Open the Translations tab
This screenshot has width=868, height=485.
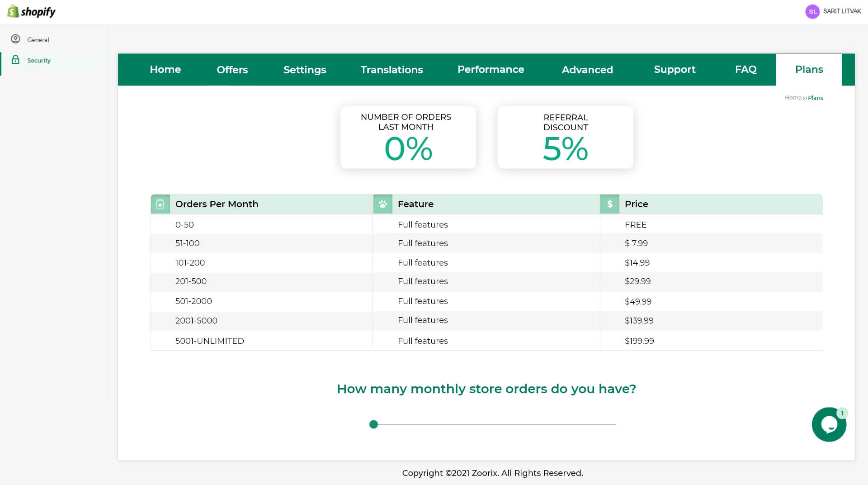(392, 70)
